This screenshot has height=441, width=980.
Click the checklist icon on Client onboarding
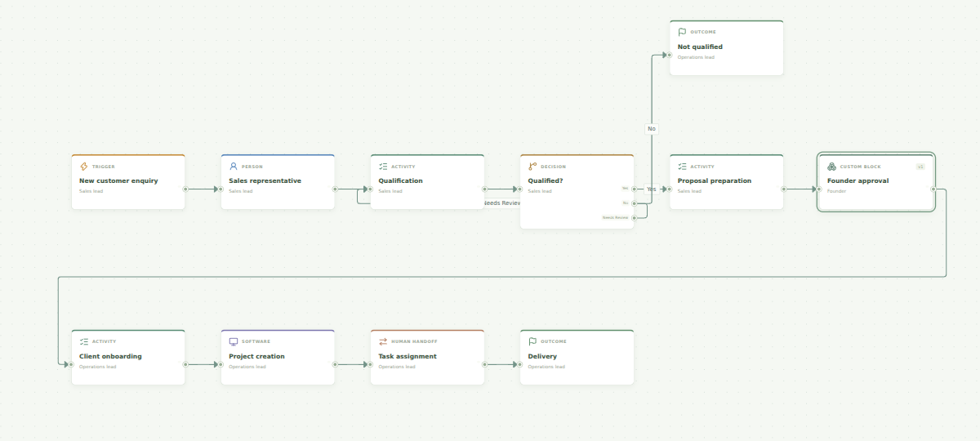click(83, 342)
